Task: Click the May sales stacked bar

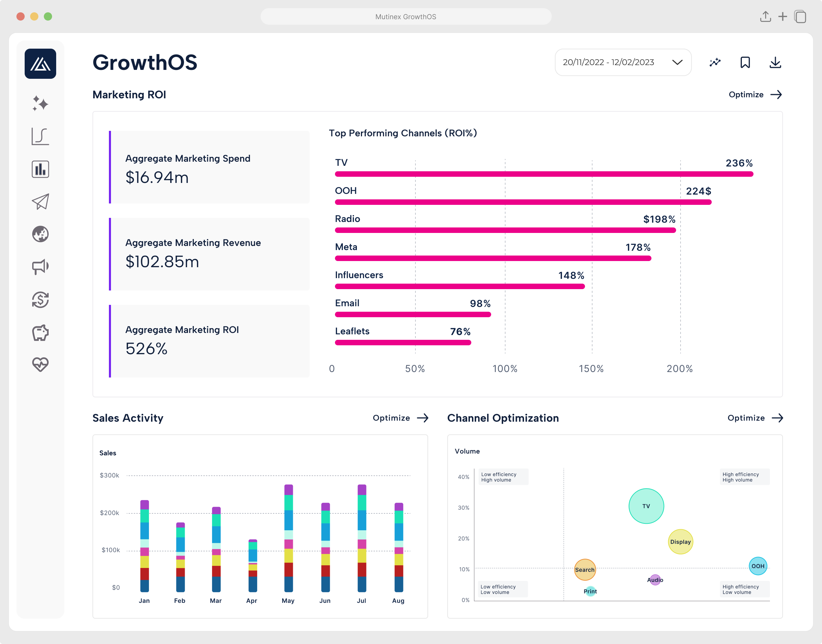Action: tap(288, 538)
